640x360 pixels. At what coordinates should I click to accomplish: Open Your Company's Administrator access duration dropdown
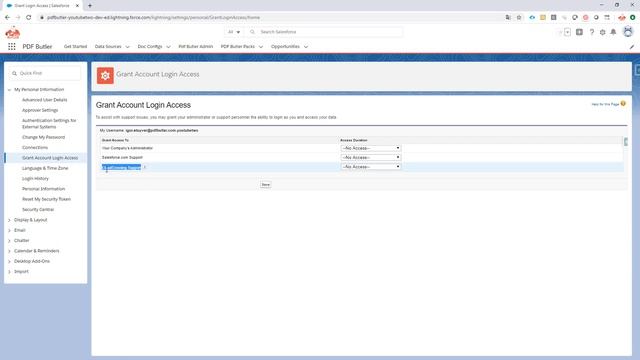371,148
